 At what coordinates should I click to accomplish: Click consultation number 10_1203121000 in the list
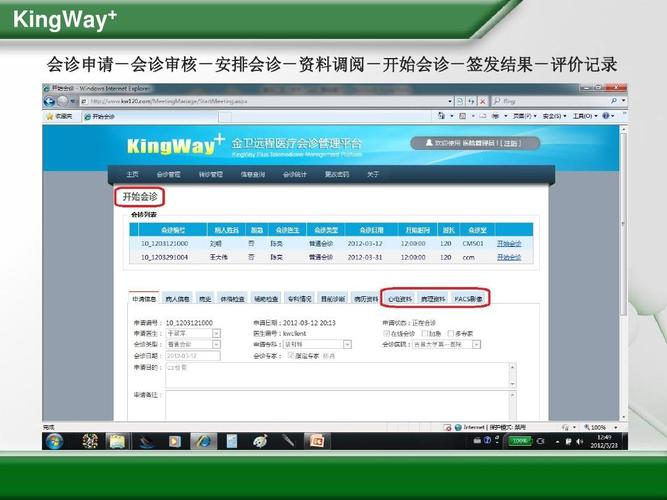(x=164, y=243)
